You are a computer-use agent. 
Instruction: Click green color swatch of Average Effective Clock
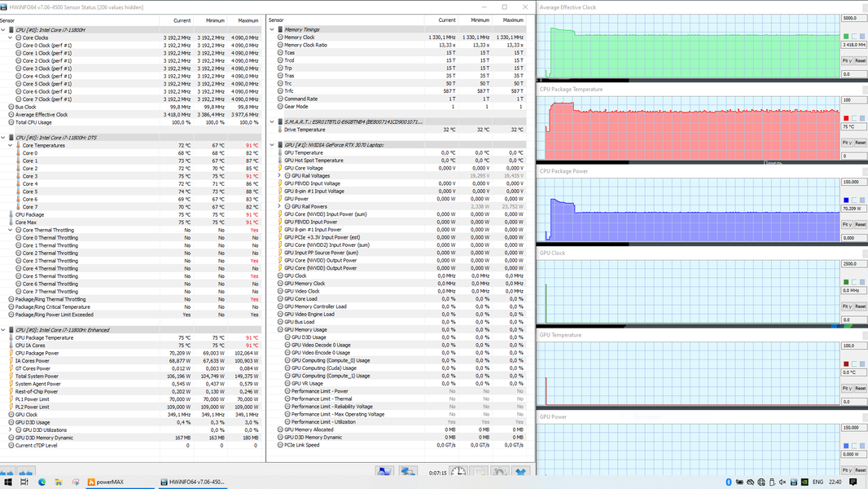click(846, 37)
